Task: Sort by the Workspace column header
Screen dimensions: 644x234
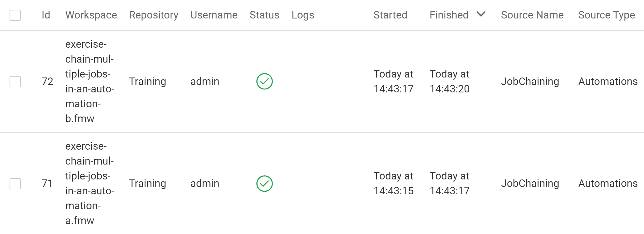Action: [x=91, y=15]
